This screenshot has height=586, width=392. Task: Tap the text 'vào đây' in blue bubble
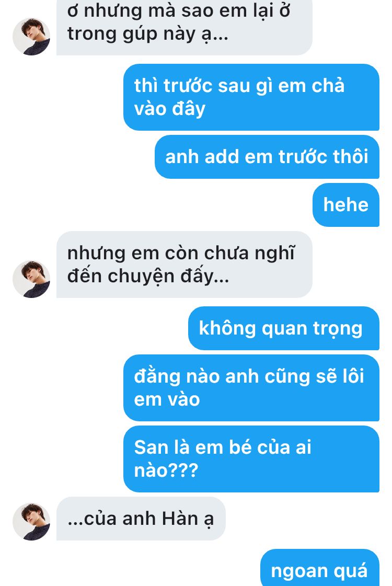pyautogui.click(x=170, y=109)
